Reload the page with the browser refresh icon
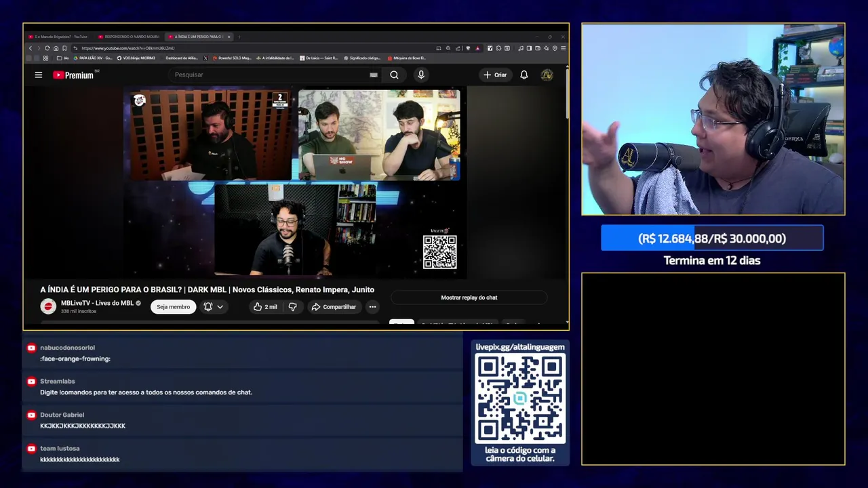Screen dimensions: 868x488 point(47,48)
